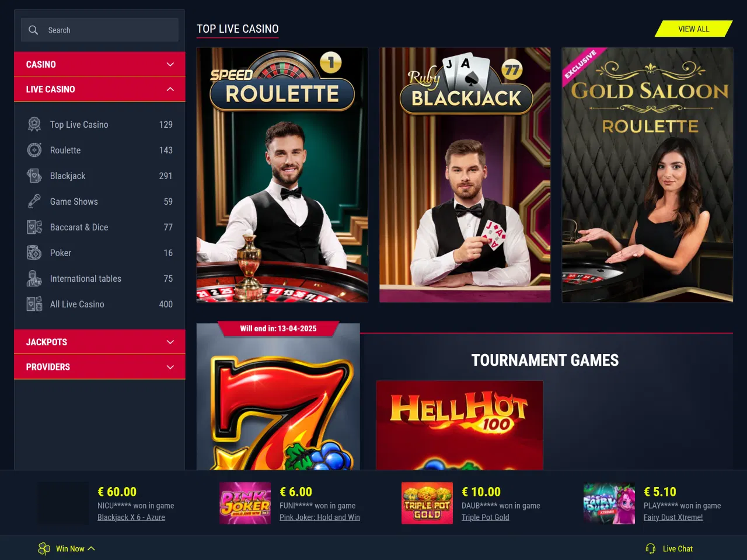Click the Game Shows microphone icon
Viewport: 747px width, 560px height.
pos(34,201)
